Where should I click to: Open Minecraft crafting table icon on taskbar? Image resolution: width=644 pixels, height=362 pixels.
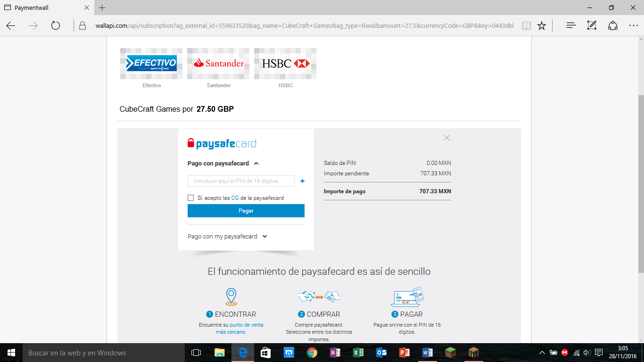click(474, 353)
